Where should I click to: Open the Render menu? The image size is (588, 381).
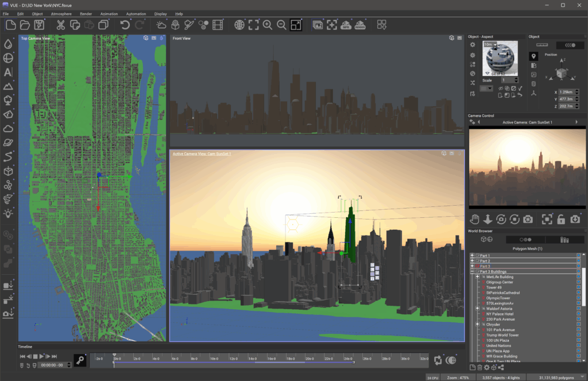point(86,13)
